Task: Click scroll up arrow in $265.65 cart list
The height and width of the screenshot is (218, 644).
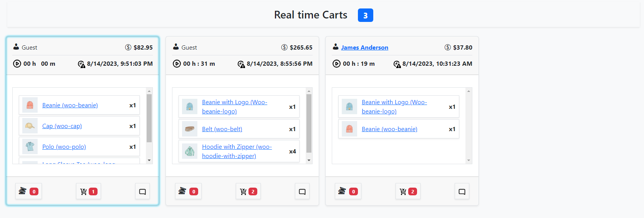Action: [x=309, y=91]
